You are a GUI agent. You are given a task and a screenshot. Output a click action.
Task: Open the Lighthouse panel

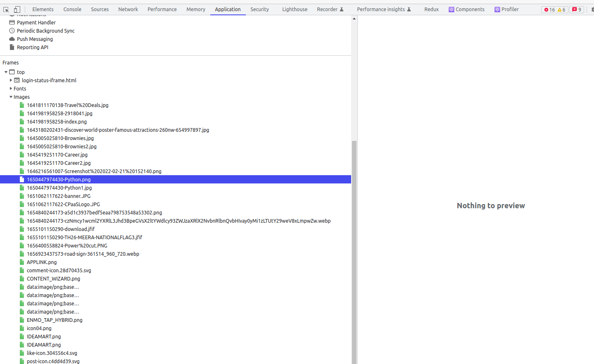[x=295, y=9]
